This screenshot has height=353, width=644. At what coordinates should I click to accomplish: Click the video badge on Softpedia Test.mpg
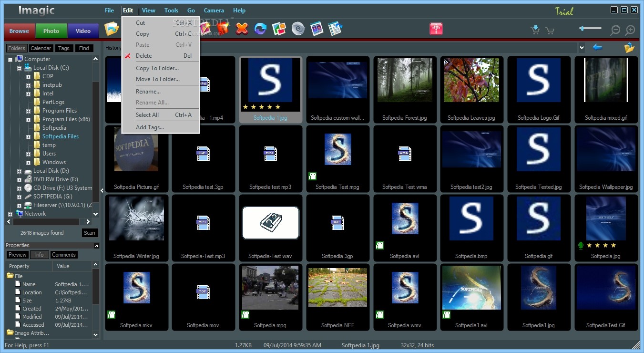(x=312, y=176)
